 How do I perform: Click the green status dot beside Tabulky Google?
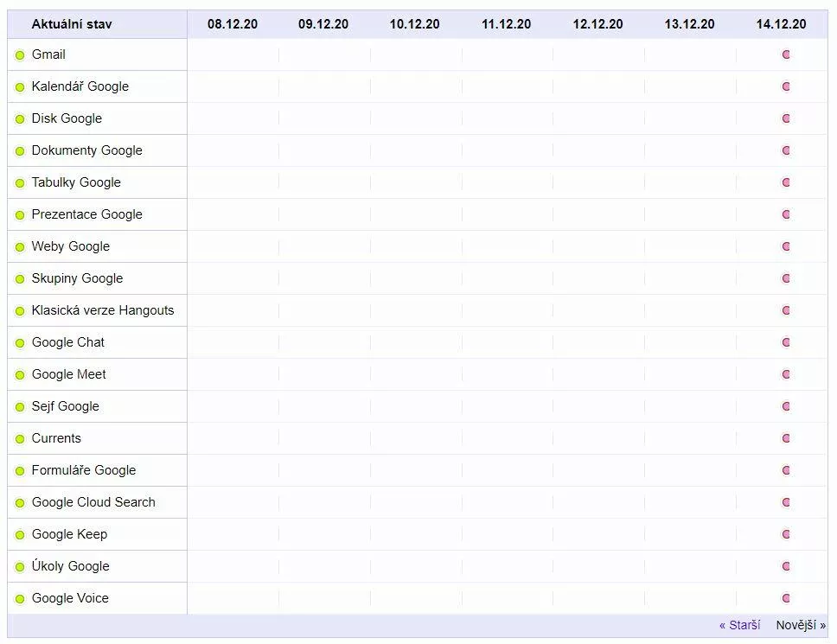pyautogui.click(x=20, y=183)
